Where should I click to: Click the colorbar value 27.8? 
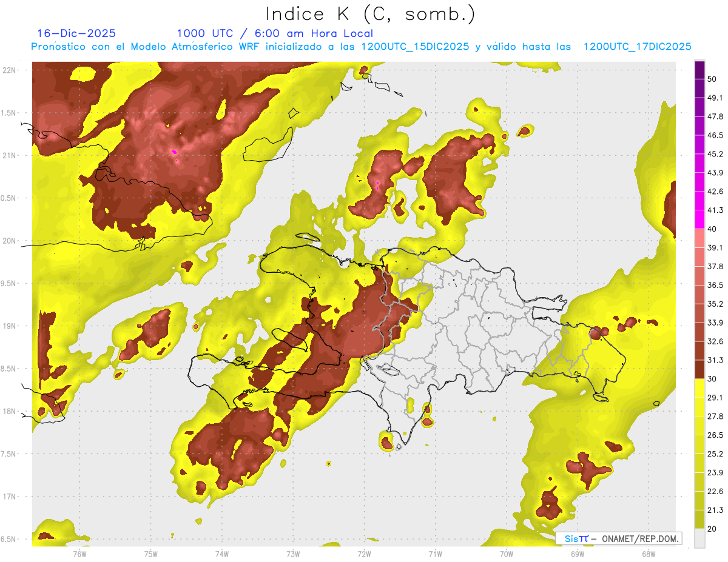(715, 416)
